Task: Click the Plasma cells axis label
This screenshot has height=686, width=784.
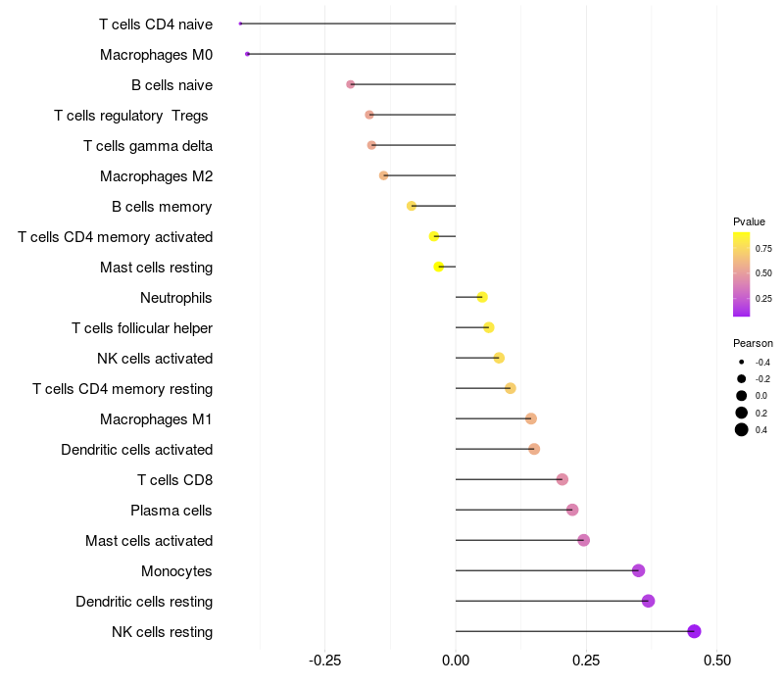Action: tap(171, 511)
